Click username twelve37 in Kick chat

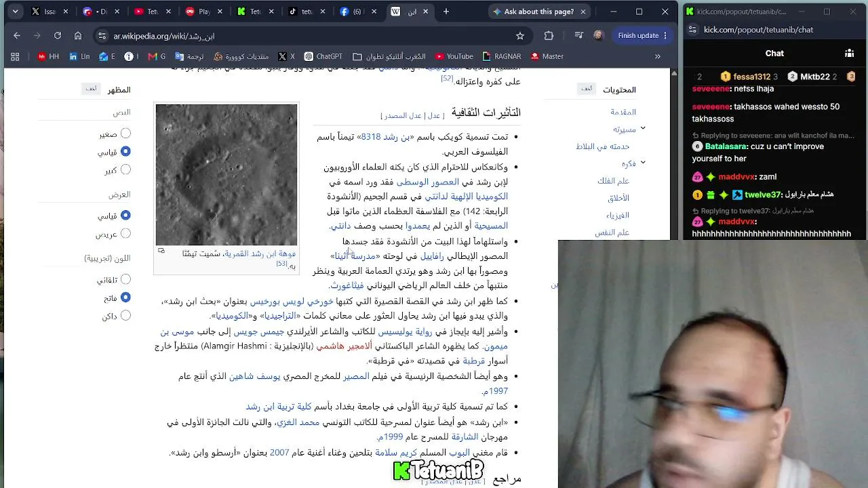(763, 195)
